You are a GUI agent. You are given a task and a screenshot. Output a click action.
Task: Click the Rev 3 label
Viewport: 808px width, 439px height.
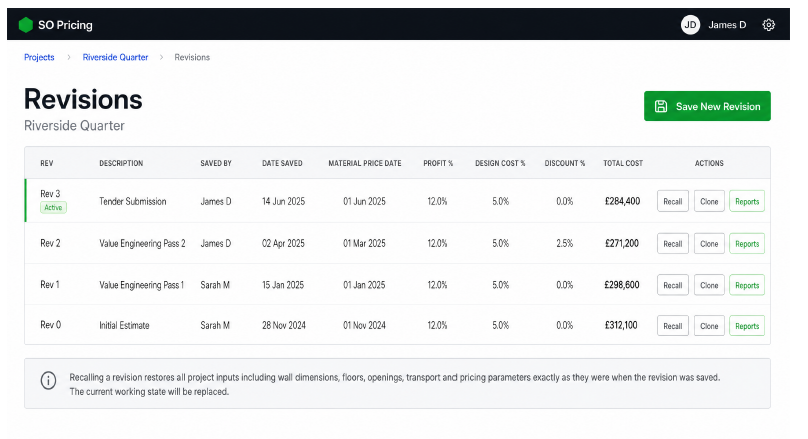click(50, 194)
